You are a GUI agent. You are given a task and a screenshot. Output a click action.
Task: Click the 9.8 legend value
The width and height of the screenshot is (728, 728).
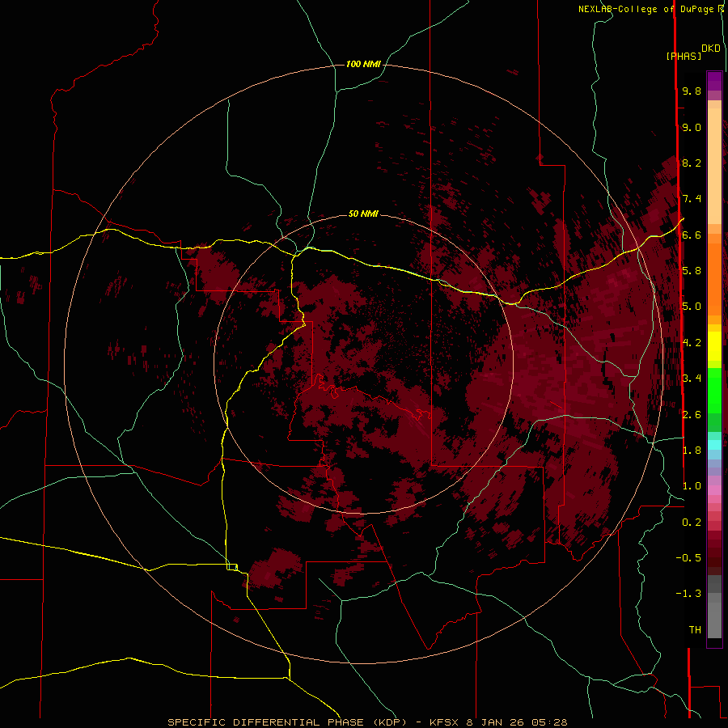tap(692, 91)
